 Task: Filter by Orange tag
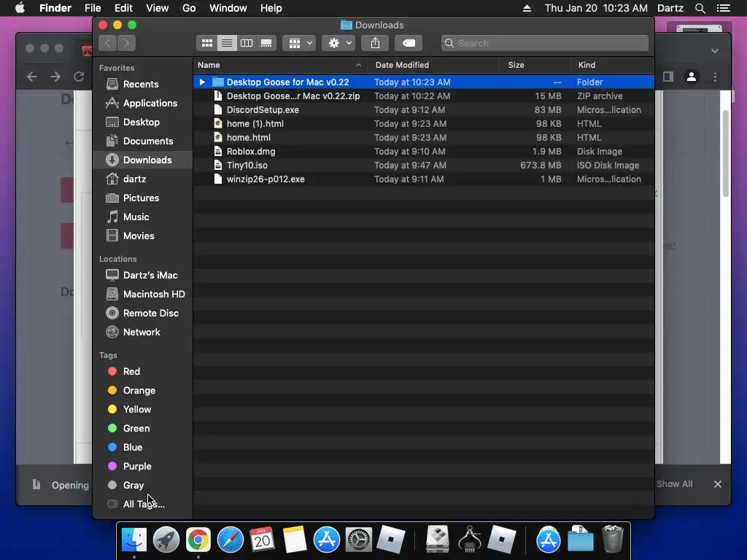143,391
